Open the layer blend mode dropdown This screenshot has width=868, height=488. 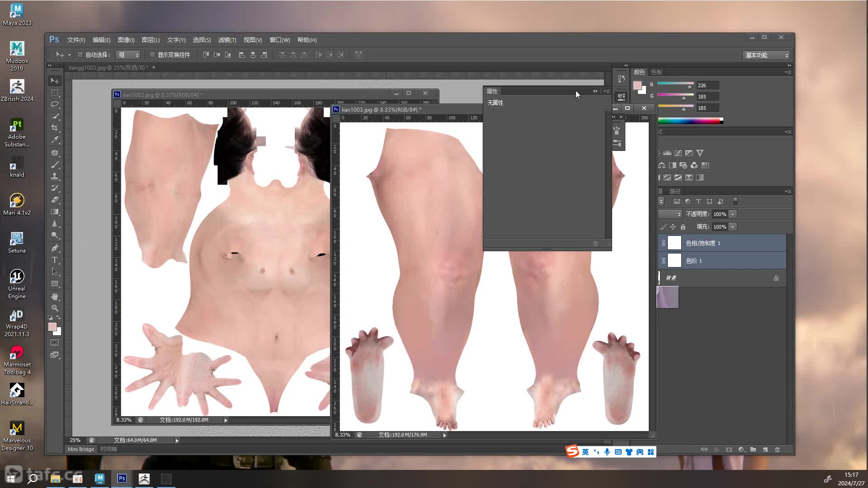(670, 214)
